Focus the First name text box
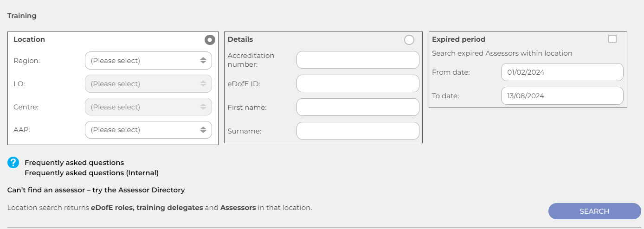The width and height of the screenshot is (644, 229). click(357, 107)
